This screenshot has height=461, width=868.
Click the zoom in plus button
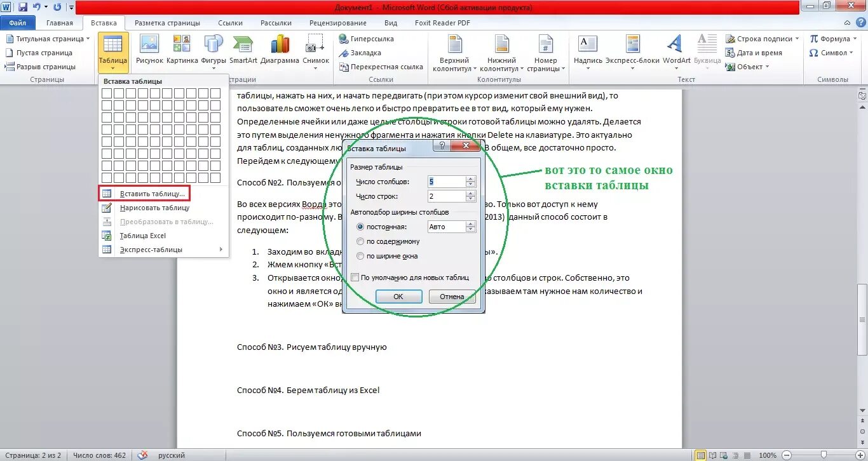coord(860,455)
